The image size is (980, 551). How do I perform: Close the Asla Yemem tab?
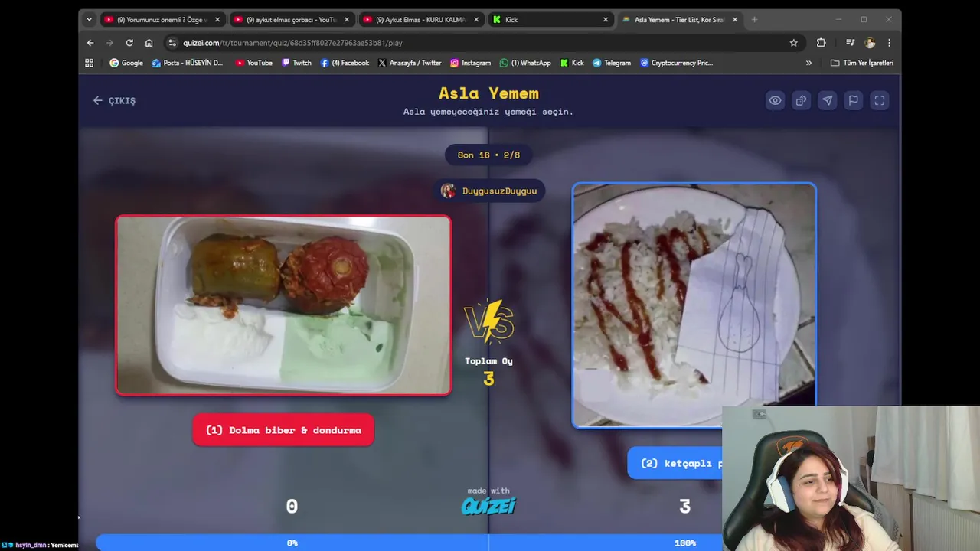point(735,19)
